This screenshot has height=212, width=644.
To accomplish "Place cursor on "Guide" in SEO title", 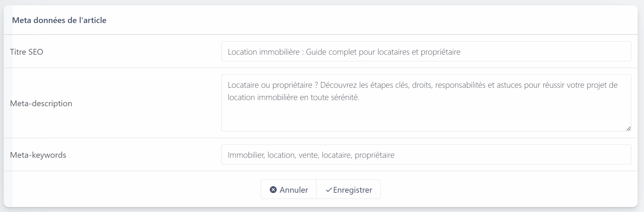I will pos(316,52).
